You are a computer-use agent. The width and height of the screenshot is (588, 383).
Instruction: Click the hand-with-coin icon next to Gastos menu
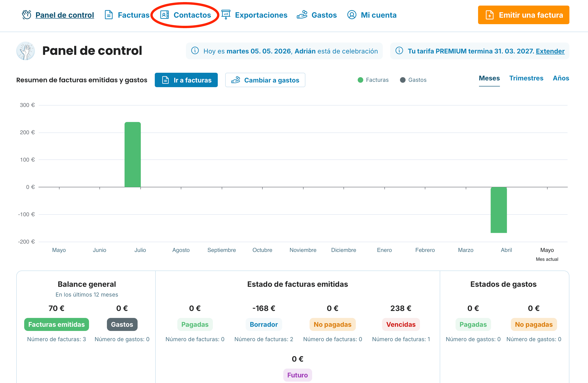[302, 15]
